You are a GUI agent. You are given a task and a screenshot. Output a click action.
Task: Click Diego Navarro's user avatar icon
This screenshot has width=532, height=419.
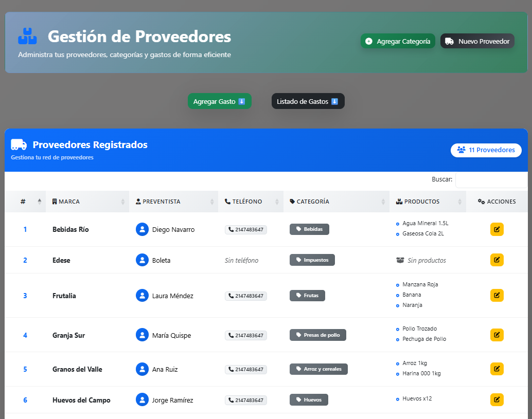pyautogui.click(x=142, y=229)
